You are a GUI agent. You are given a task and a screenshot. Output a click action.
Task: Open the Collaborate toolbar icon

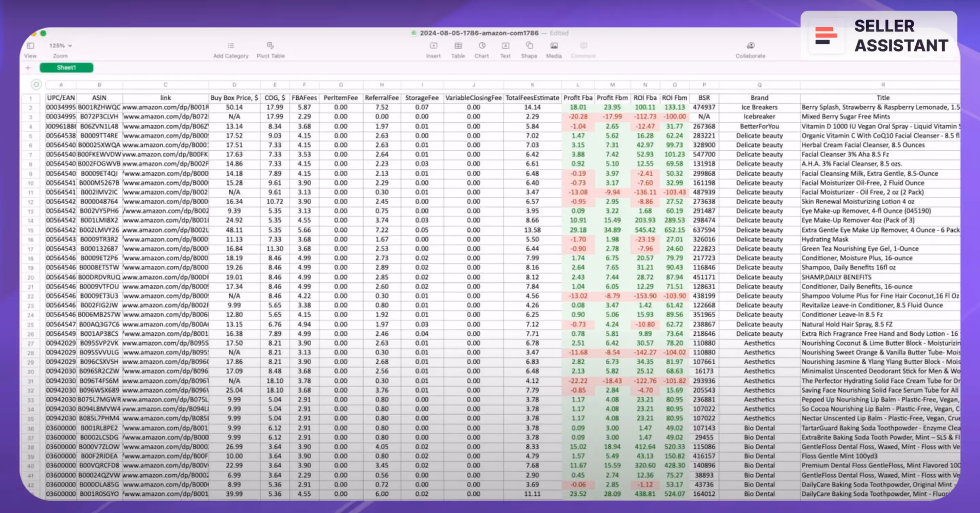click(x=750, y=46)
